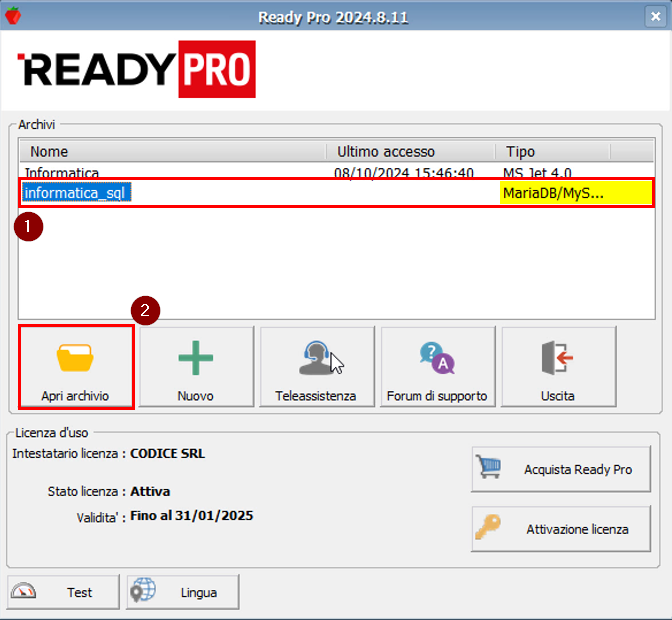Select the informatica_sql archive name
Screen dimensions: 672x620
pos(75,193)
